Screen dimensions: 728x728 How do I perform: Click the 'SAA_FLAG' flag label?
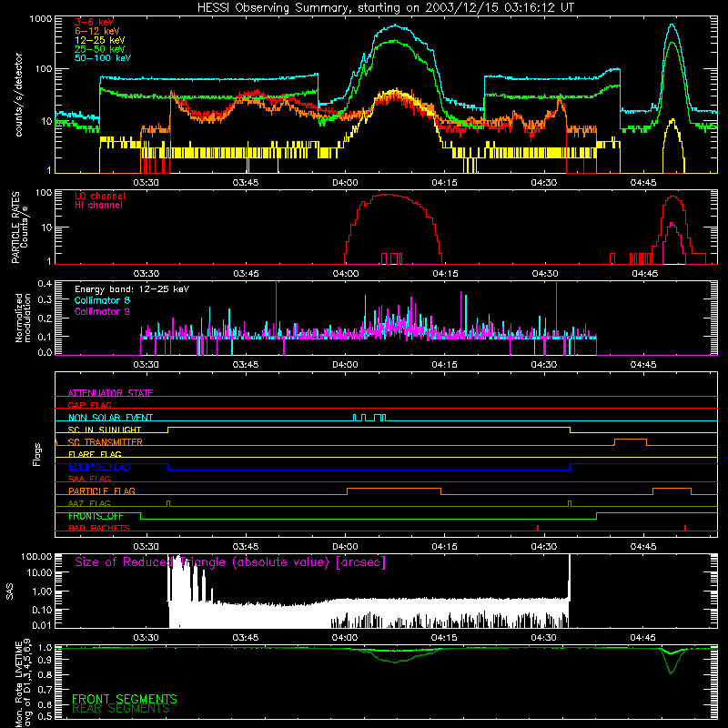point(89,479)
